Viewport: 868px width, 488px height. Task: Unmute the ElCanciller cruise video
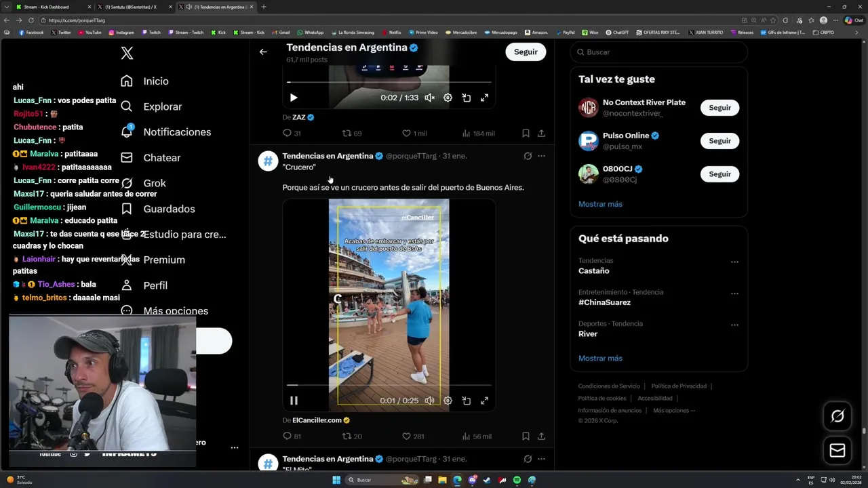click(x=429, y=401)
